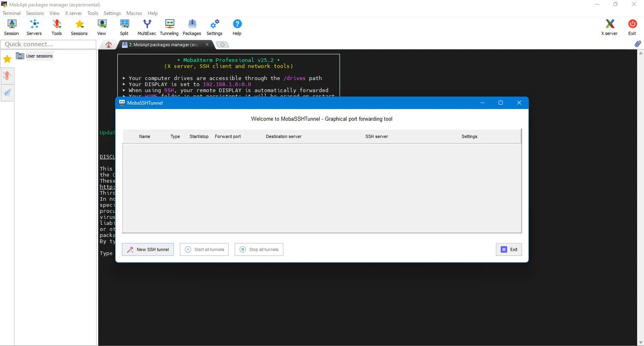Focus the Quick connect field
Image resolution: width=644 pixels, height=346 pixels.
click(x=48, y=44)
